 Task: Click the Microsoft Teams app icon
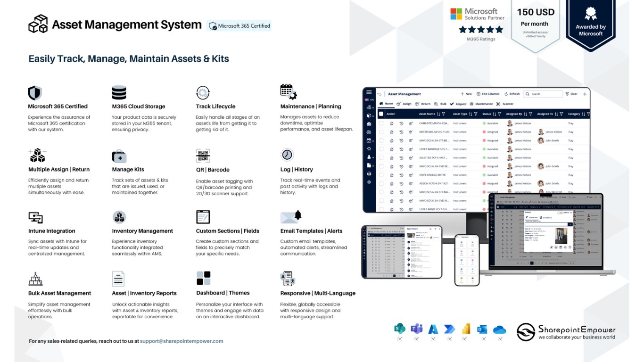click(x=416, y=329)
